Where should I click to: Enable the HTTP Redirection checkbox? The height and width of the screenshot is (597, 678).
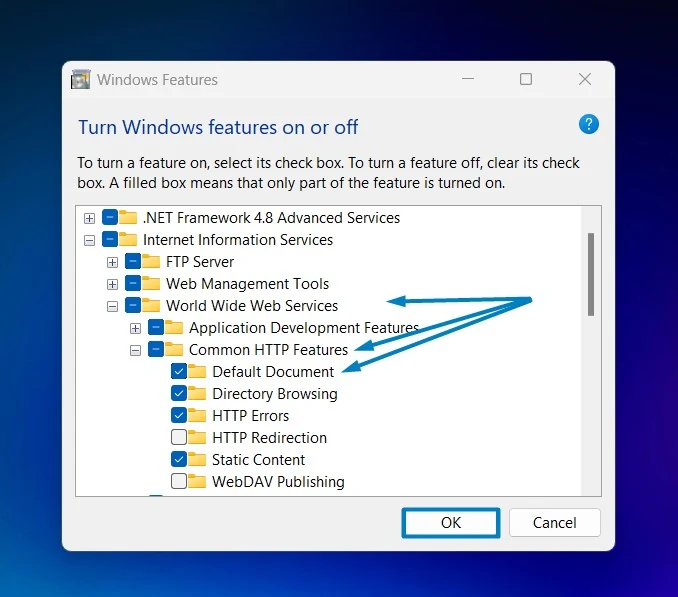179,437
